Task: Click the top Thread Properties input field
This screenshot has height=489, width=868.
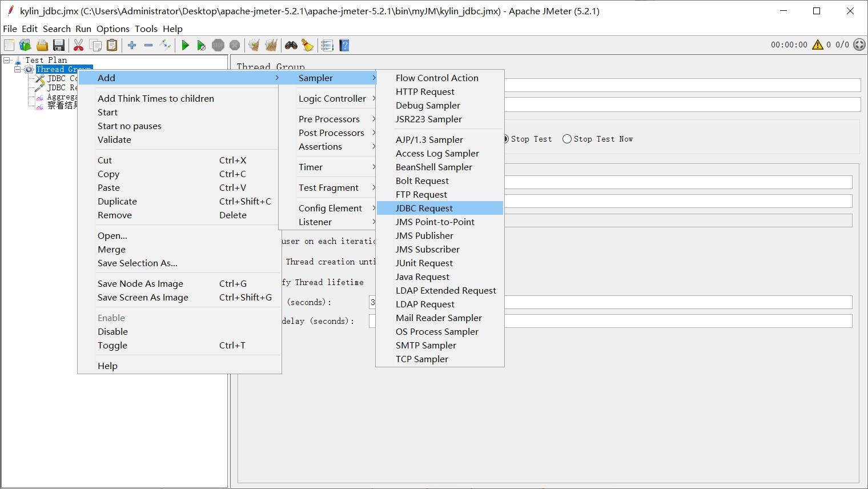Action: [x=678, y=182]
